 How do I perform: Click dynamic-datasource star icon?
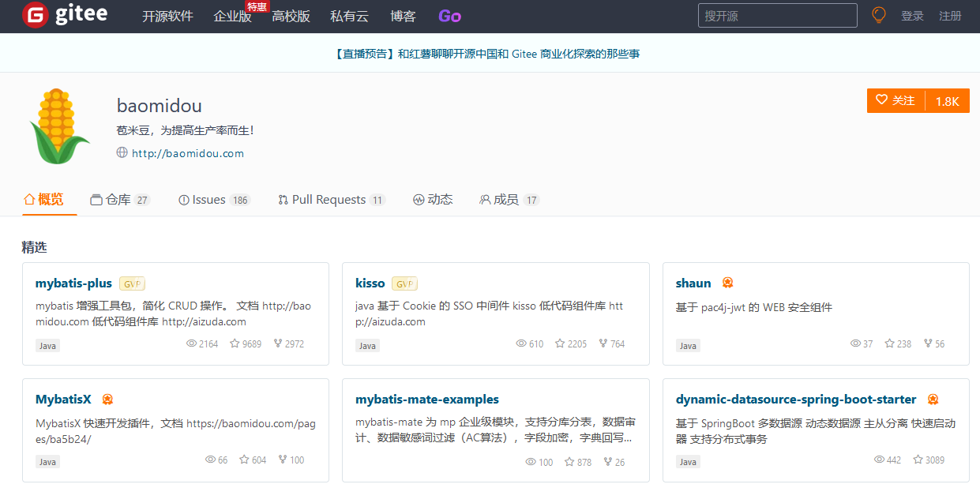point(918,460)
